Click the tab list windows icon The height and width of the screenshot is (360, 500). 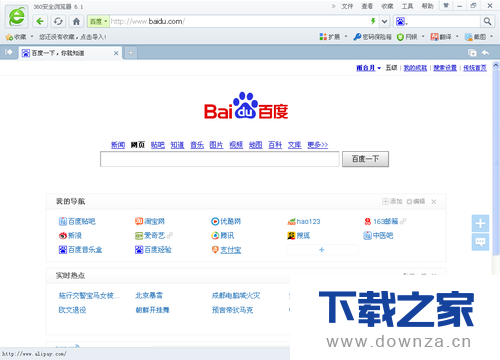[x=472, y=52]
